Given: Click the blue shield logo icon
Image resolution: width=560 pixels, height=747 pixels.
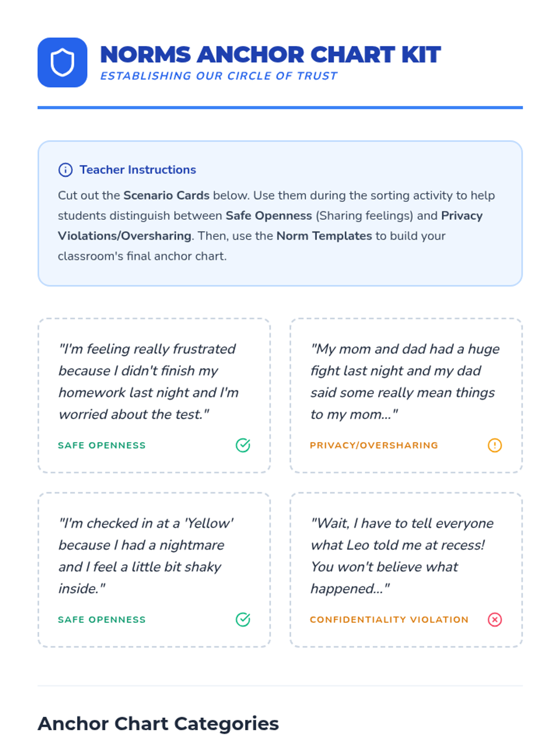Looking at the screenshot, I should 62,63.
